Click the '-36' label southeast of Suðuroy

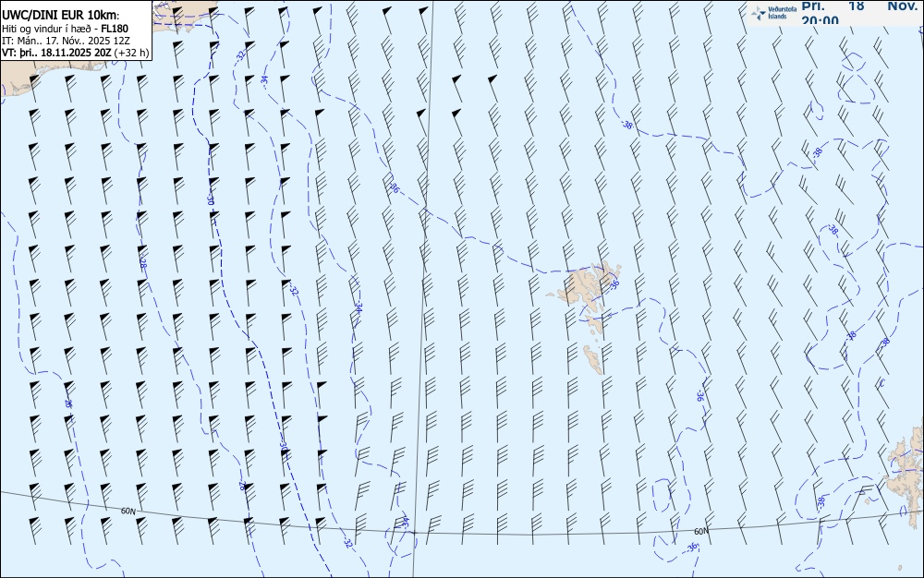coord(699,396)
